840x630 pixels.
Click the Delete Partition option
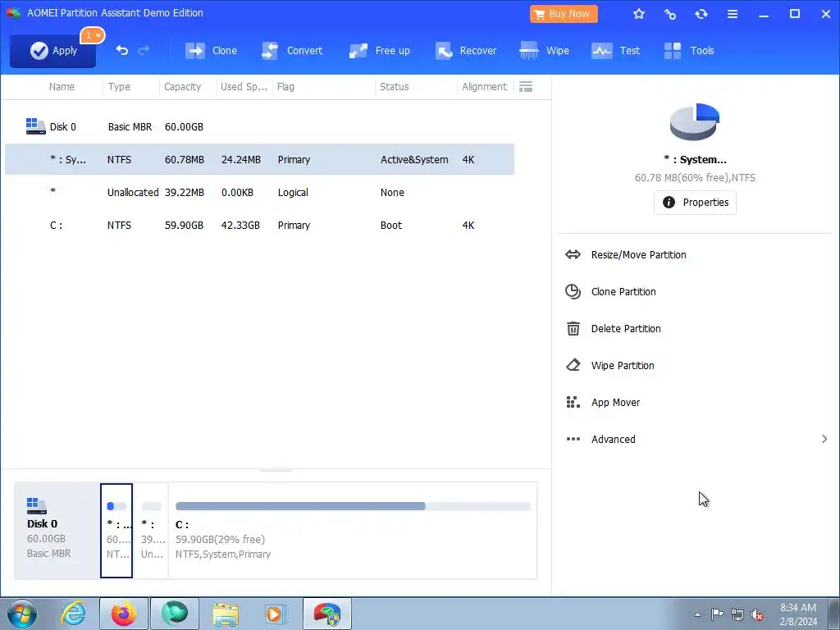pyautogui.click(x=626, y=329)
